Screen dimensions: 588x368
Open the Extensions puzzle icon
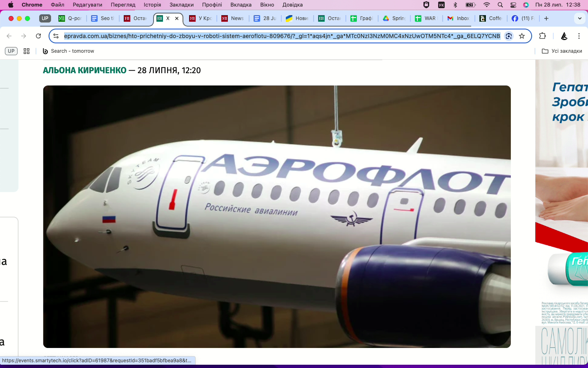542,36
